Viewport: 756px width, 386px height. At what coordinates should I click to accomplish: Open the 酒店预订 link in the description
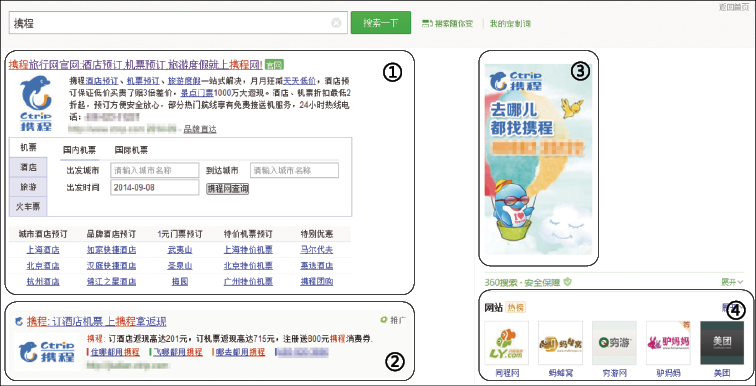click(101, 80)
